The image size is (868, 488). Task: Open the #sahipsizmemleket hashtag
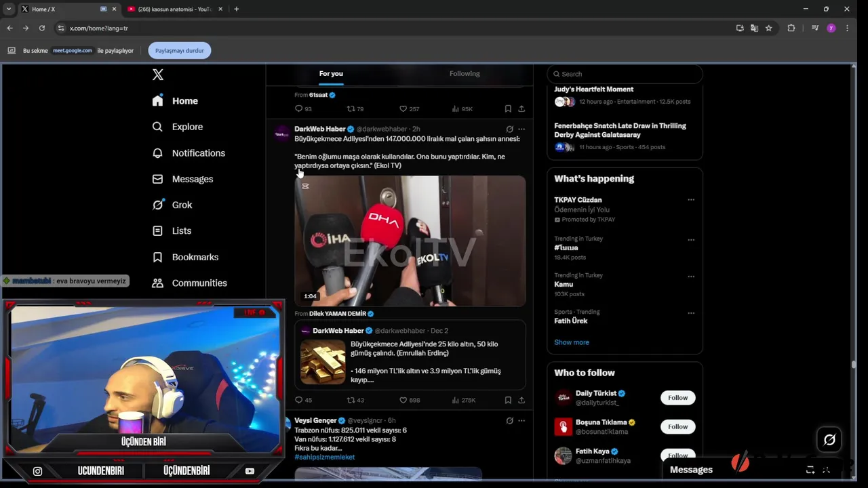coord(324,457)
